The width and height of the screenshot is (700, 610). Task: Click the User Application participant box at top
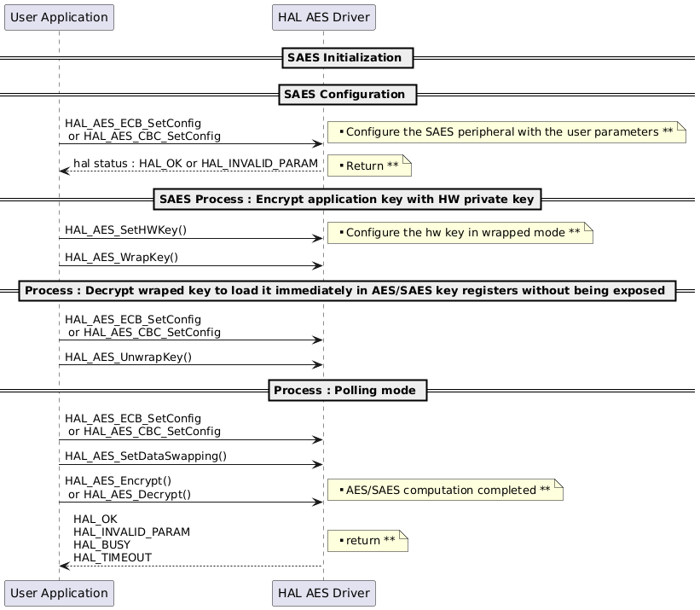[58, 17]
